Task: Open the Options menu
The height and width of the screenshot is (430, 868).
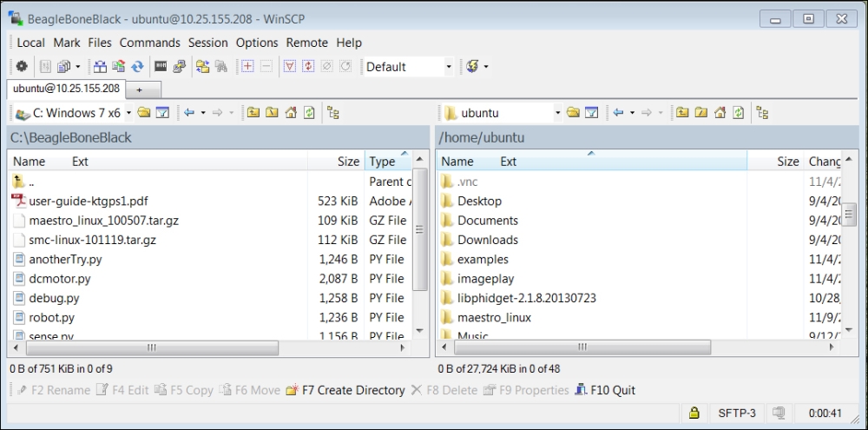Action: coord(257,43)
